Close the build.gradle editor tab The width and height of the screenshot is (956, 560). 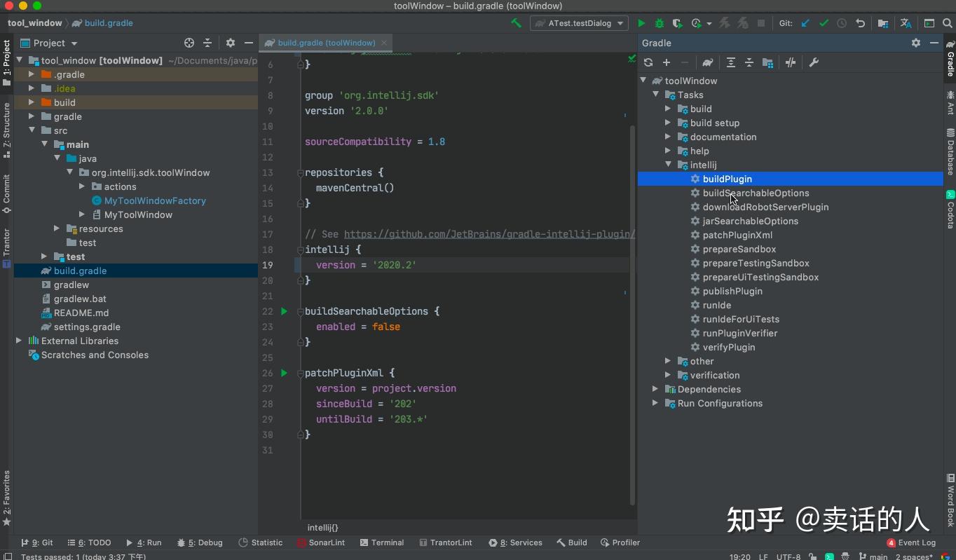(x=384, y=43)
